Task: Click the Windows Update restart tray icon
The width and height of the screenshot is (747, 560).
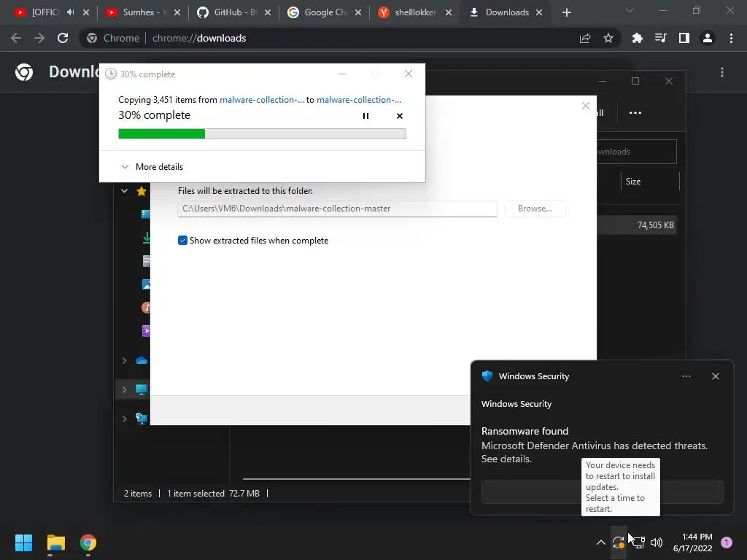Action: tap(619, 542)
